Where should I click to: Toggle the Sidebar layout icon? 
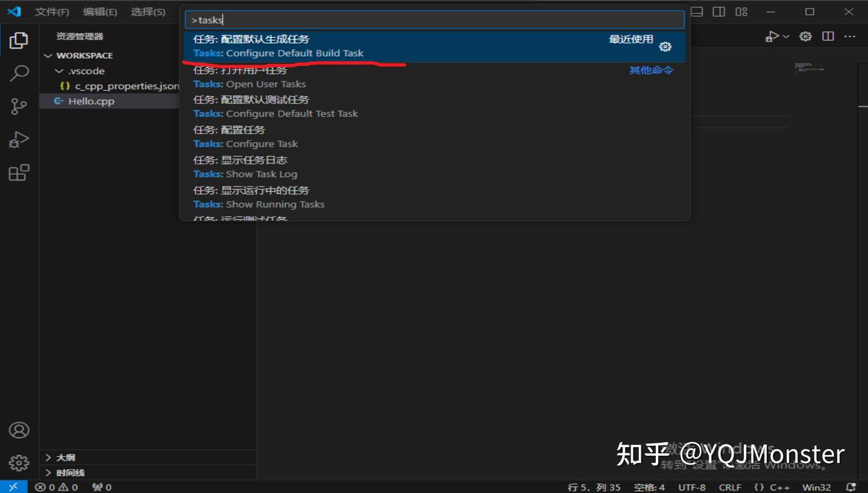718,11
